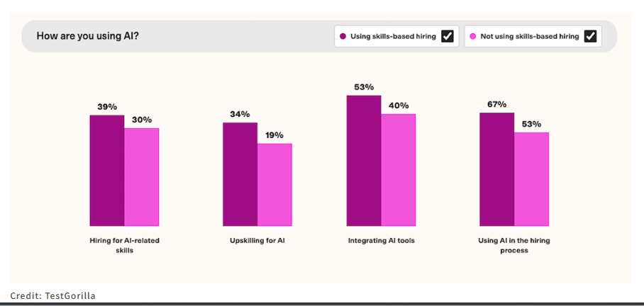Select the 19% pink Upskilling bar
Image resolution: width=644 pixels, height=306 pixels.
274,185
